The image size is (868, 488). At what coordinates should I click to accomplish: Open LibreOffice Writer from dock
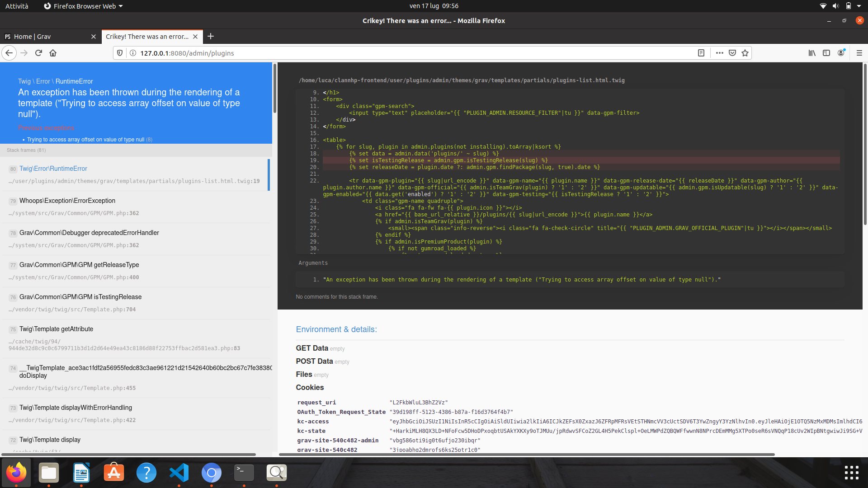pyautogui.click(x=81, y=473)
